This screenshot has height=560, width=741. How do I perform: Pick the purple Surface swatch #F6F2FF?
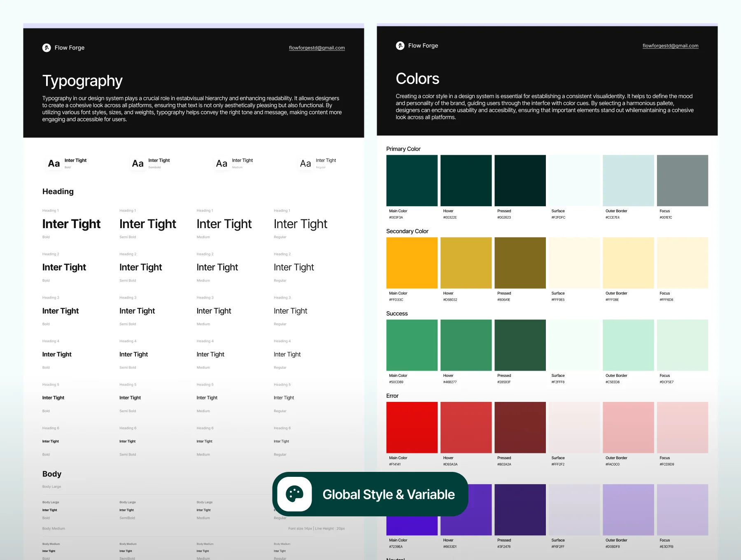coord(574,510)
